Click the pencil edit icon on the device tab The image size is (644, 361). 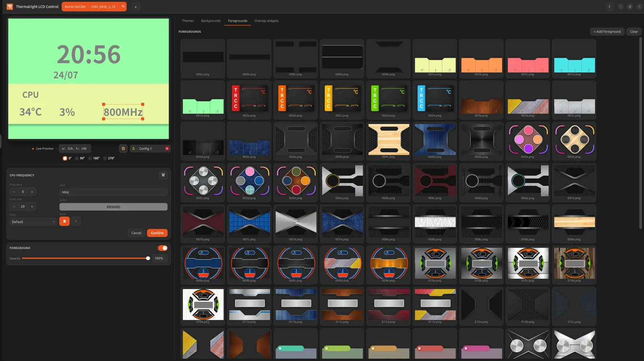coord(123,6)
